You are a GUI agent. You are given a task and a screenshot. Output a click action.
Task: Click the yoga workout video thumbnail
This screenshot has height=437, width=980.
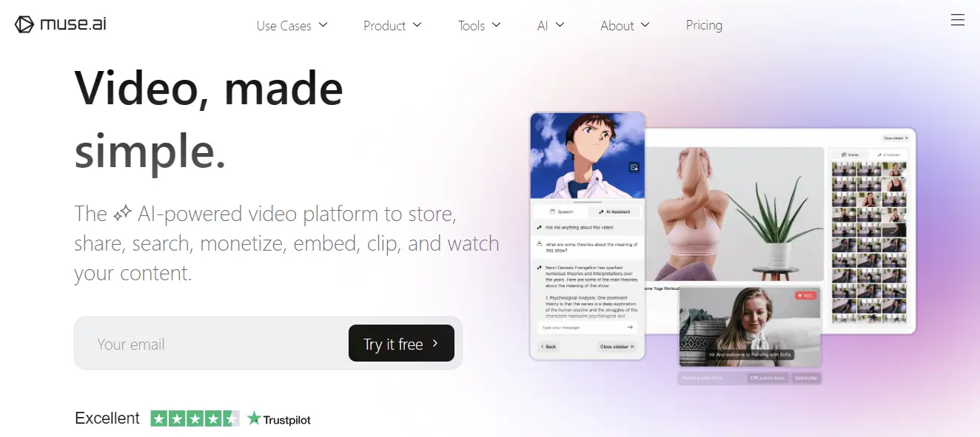click(736, 214)
